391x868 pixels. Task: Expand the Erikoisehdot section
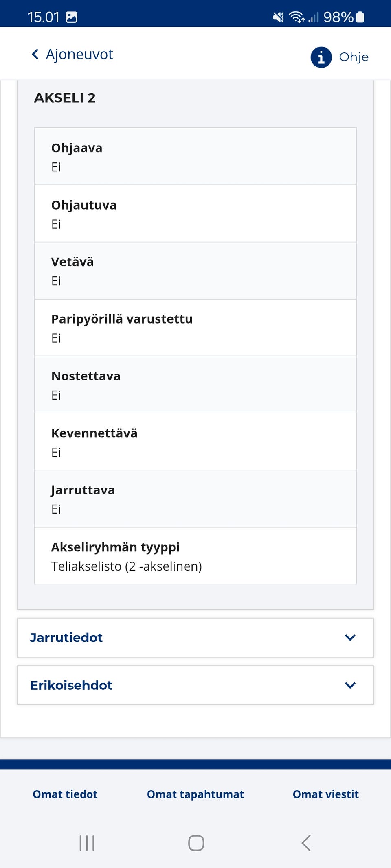pos(195,685)
